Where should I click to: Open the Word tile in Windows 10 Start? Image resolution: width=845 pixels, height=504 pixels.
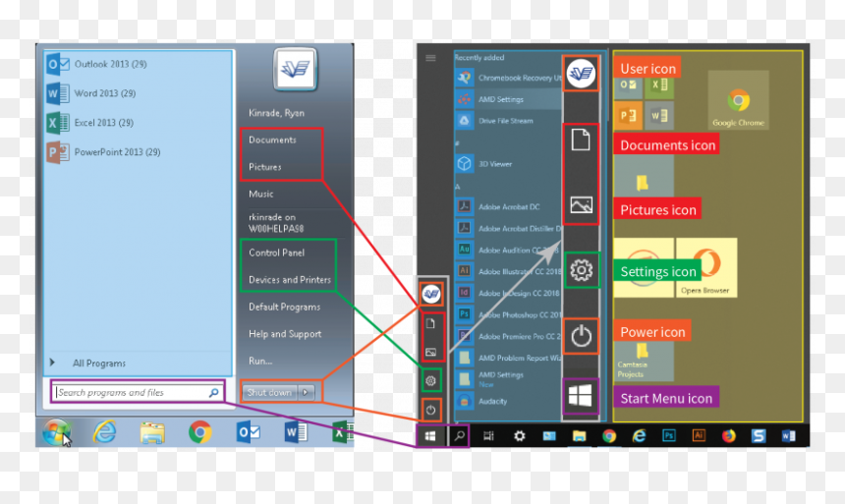click(658, 115)
